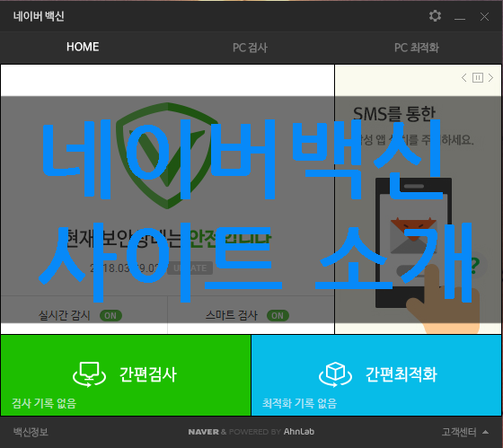Image resolution: width=503 pixels, height=448 pixels.
Task: Click the quick scan monitor icon
Action: [x=89, y=374]
